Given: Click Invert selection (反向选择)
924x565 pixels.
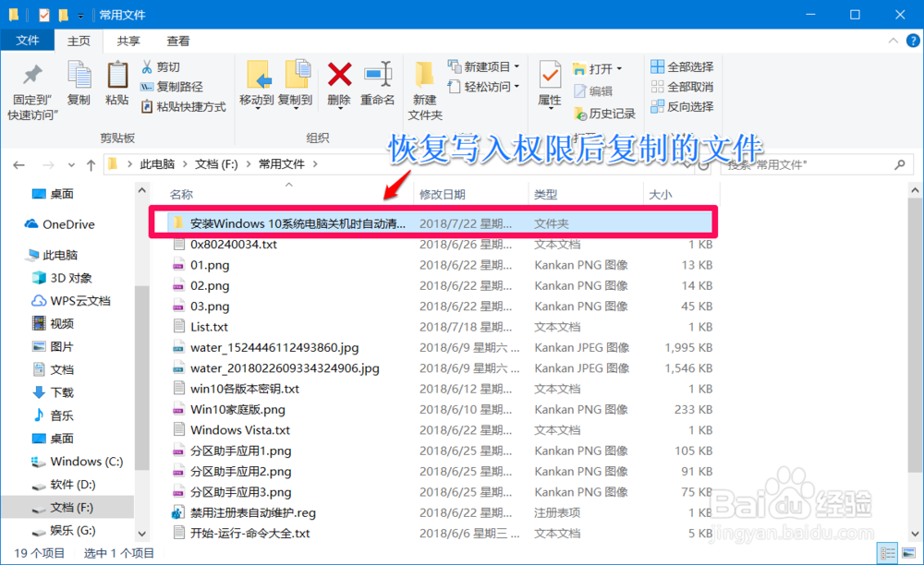Looking at the screenshot, I should (682, 106).
